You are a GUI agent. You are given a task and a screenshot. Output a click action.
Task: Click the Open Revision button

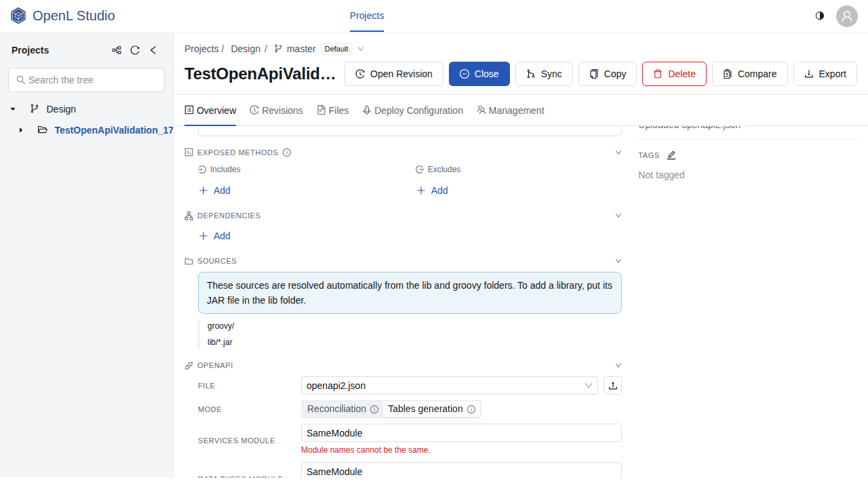pos(394,74)
